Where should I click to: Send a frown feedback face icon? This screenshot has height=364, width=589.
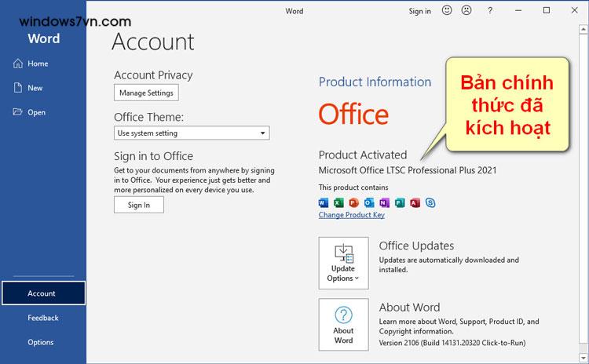click(466, 11)
